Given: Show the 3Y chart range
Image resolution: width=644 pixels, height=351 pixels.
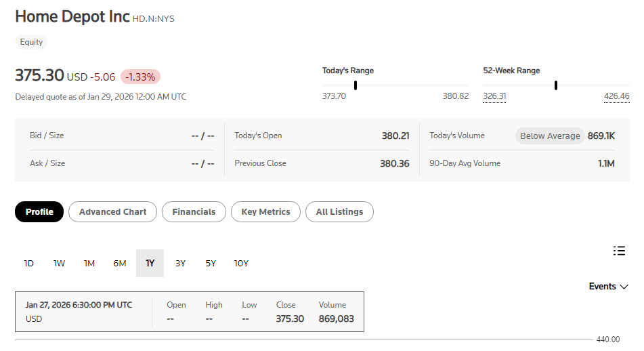Looking at the screenshot, I should coord(180,264).
